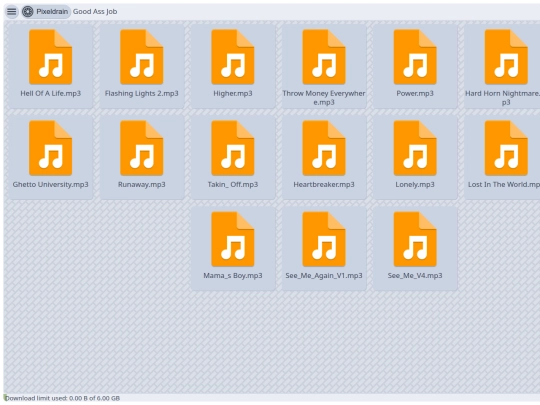The height and width of the screenshot is (405, 540).
Task: Select the Heartbreaker.mp3 filename label
Action: pos(324,185)
